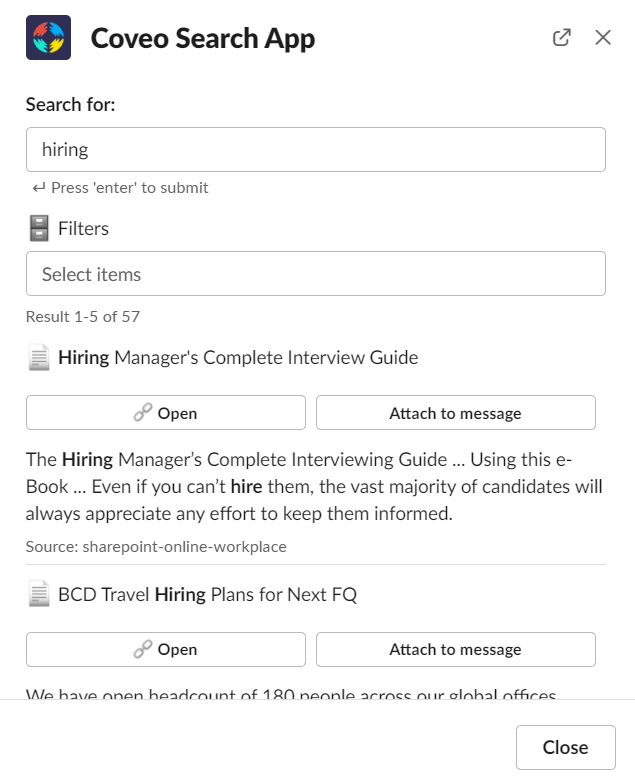
Task: Click the 'Result 1-5 of 57' count
Action: (x=83, y=317)
